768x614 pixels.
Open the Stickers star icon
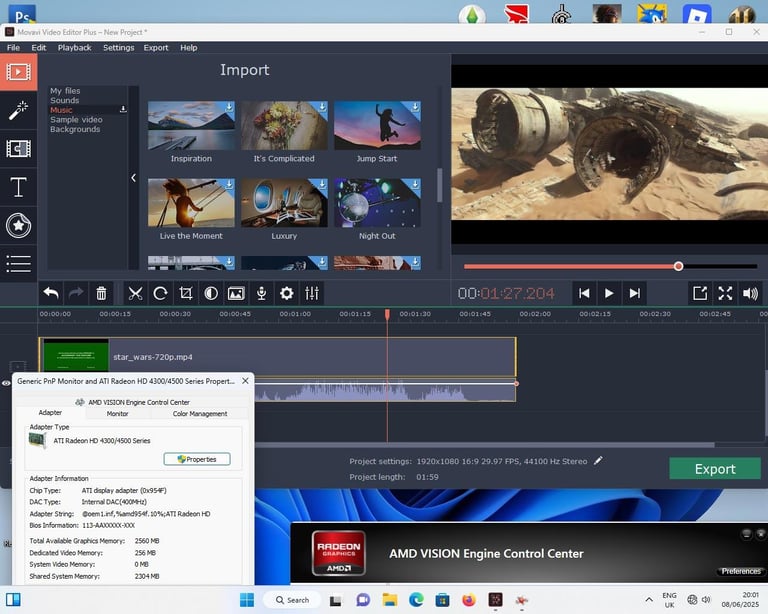tap(19, 225)
